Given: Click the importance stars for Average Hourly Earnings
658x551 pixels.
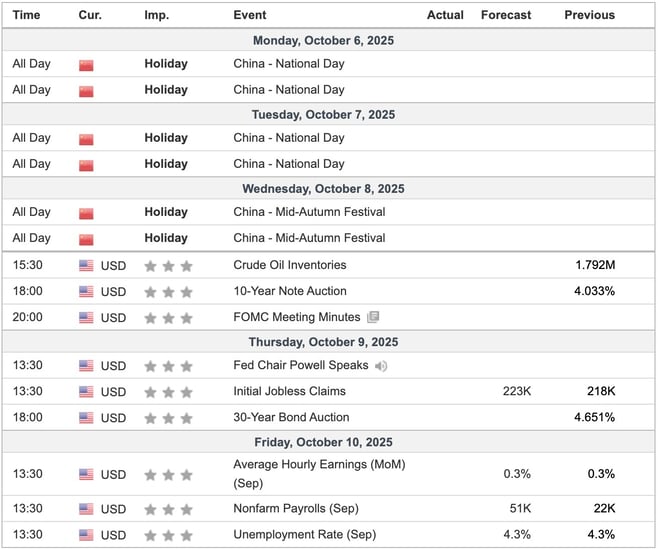Looking at the screenshot, I should pyautogui.click(x=168, y=474).
